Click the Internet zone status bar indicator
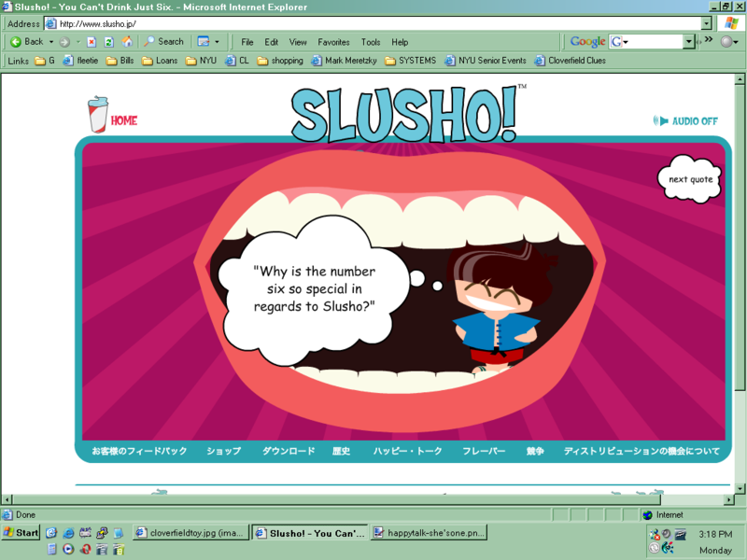This screenshot has height=560, width=747. pos(662,515)
